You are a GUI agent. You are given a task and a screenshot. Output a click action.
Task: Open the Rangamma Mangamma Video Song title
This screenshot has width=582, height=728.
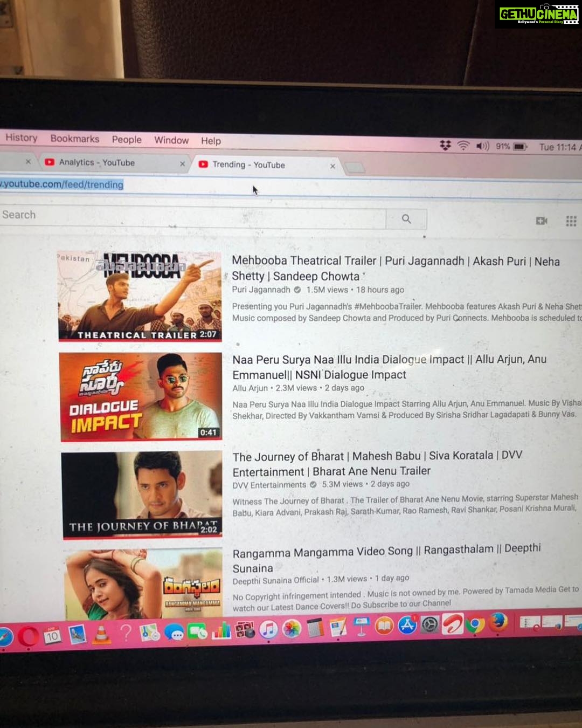click(x=387, y=559)
